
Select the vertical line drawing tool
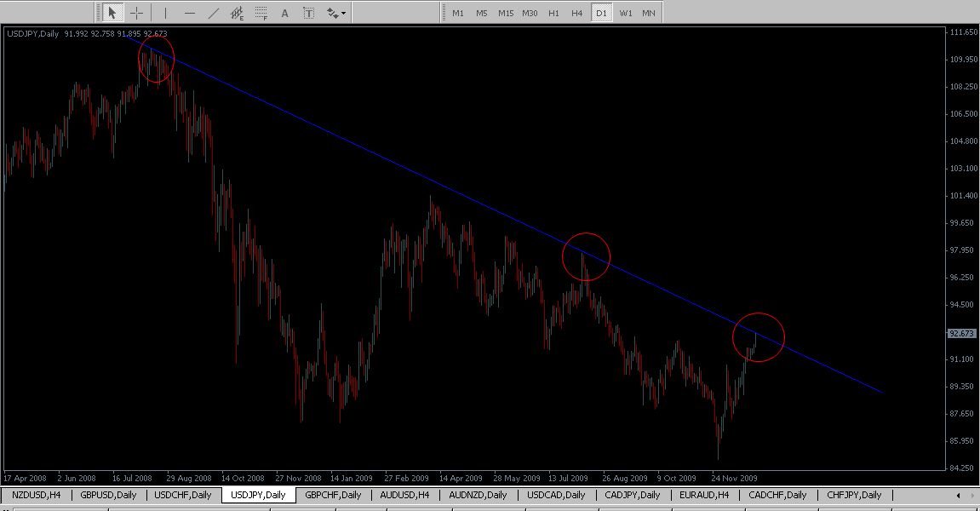pyautogui.click(x=165, y=13)
